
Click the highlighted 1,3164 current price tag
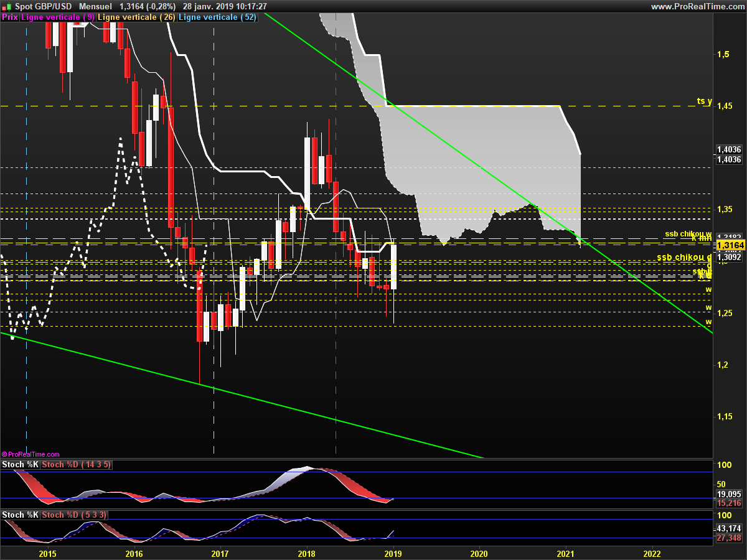point(730,246)
